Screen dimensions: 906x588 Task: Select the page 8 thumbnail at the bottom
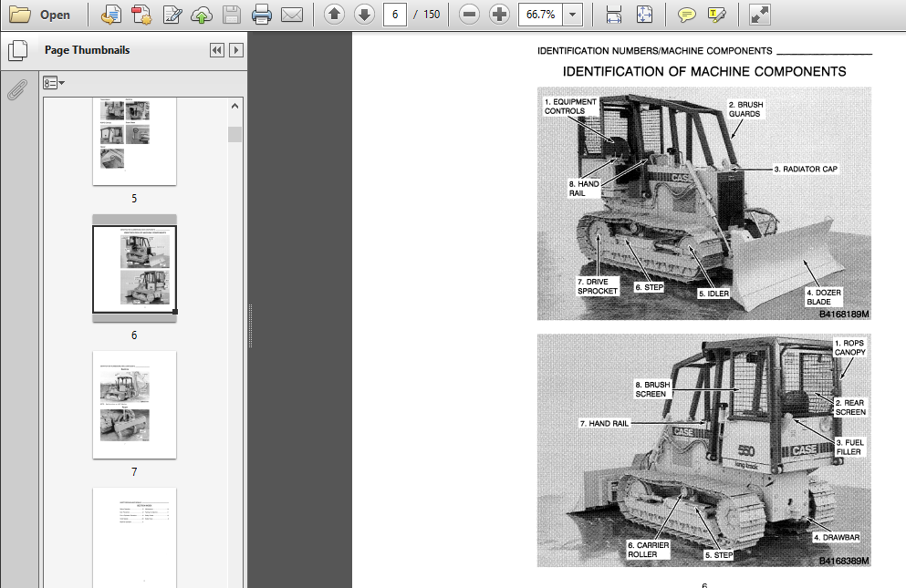pos(135,538)
